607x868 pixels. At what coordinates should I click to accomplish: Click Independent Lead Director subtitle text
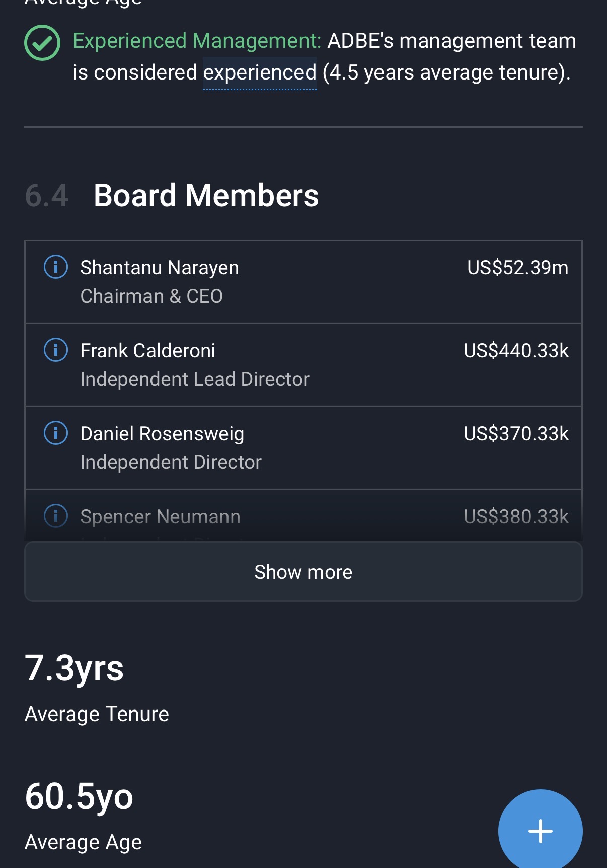195,379
